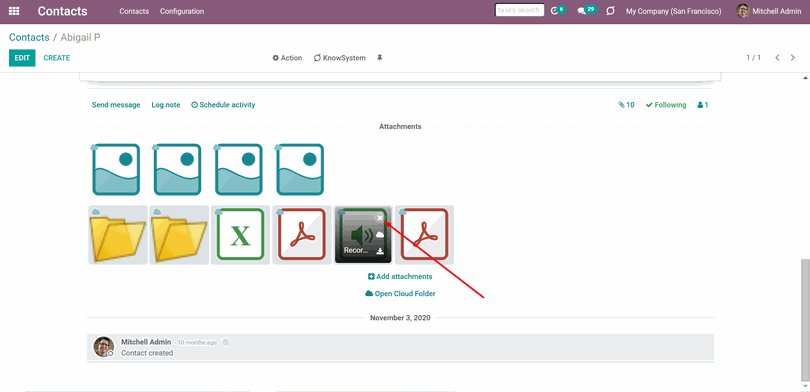Viewport: 810px width, 392px height.
Task: Open the Contacts menu in the top bar
Action: point(134,11)
